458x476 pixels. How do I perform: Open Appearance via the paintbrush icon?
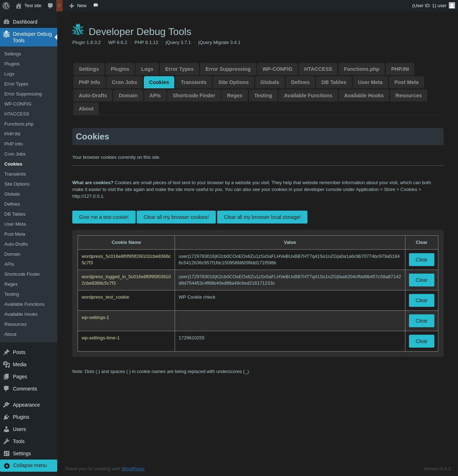(x=6, y=405)
